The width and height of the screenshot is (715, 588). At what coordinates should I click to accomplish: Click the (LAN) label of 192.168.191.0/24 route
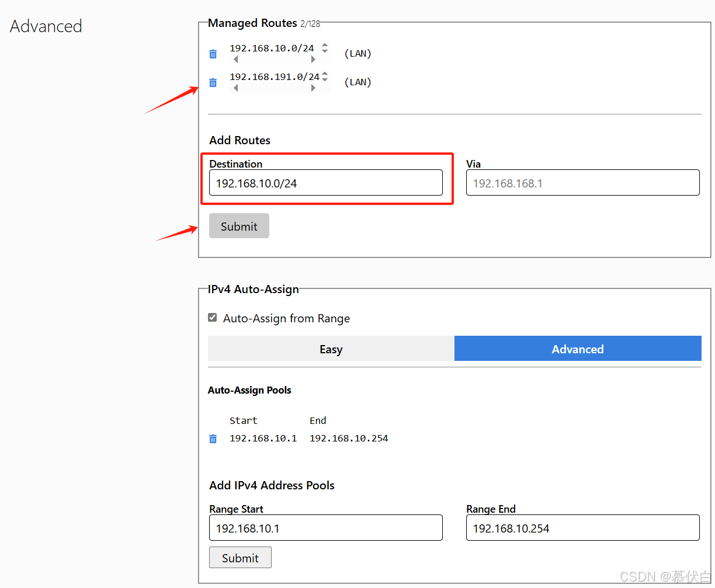click(x=357, y=82)
